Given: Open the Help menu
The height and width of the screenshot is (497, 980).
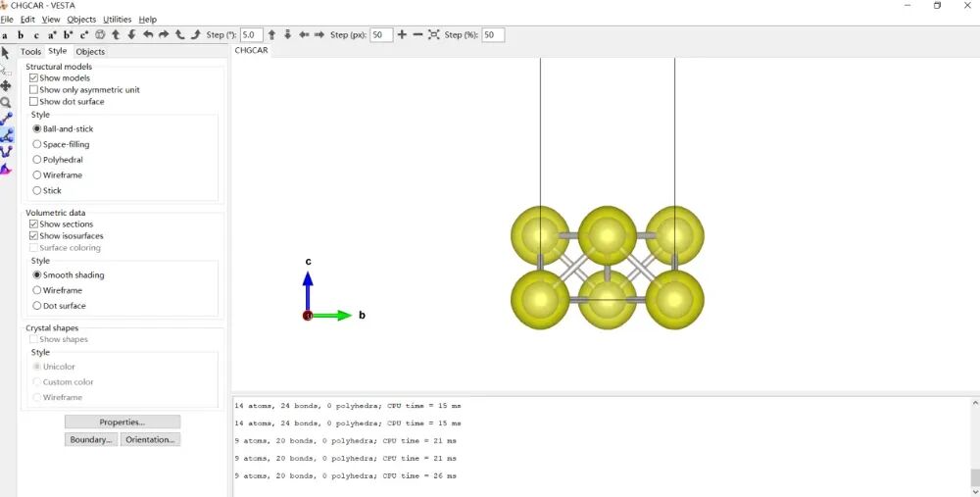Looking at the screenshot, I should point(148,20).
